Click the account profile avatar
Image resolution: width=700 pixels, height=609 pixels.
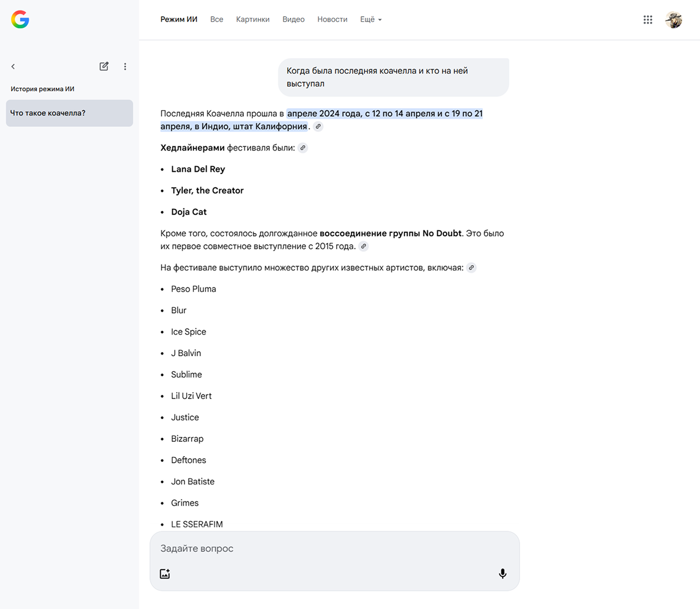pyautogui.click(x=674, y=20)
